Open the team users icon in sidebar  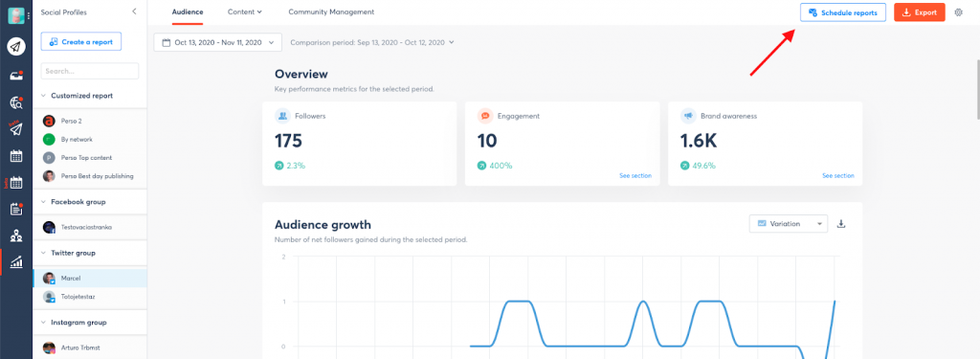point(16,236)
